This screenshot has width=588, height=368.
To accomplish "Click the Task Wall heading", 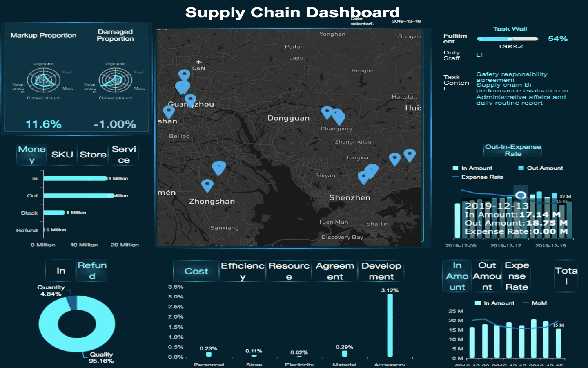I will 510,29.
